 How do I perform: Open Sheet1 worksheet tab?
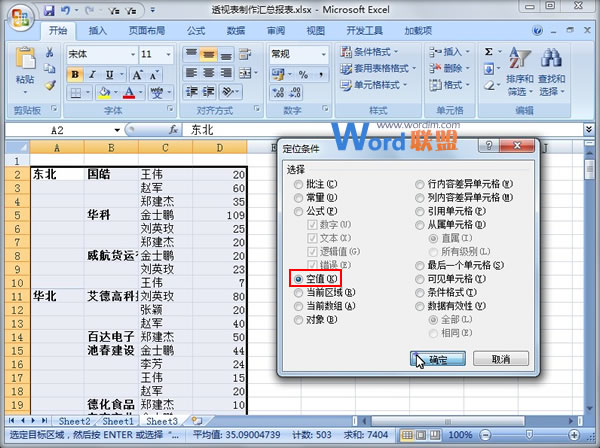118,421
